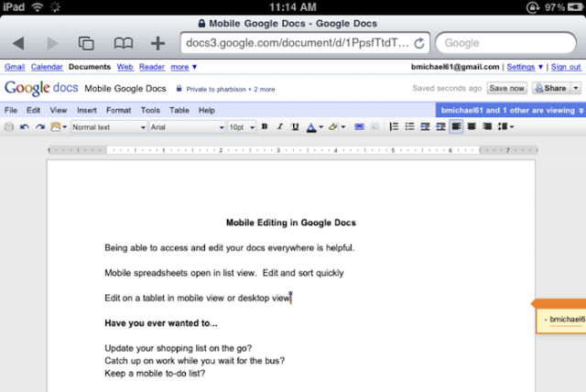Toggle Underline formatting
The image size is (586, 392).
pos(295,126)
